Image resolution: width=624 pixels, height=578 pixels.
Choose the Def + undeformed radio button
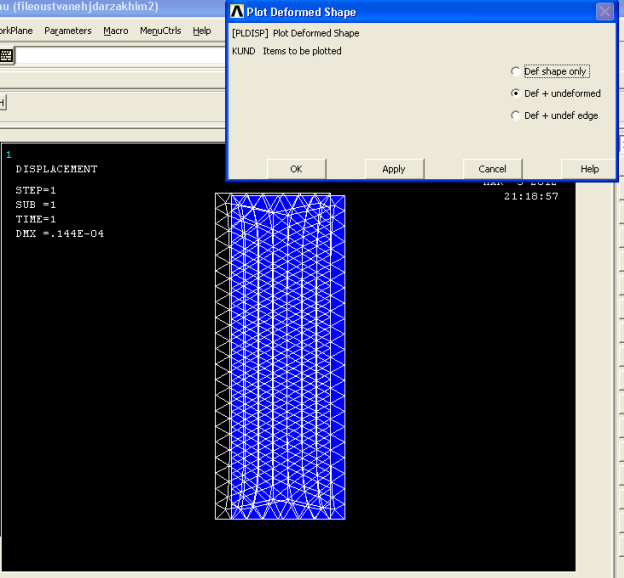(x=516, y=94)
